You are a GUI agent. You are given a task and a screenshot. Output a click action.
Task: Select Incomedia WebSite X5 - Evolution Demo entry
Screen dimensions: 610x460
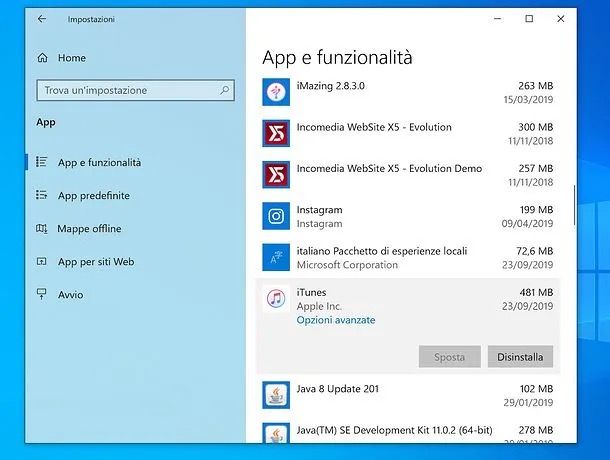[389, 169]
